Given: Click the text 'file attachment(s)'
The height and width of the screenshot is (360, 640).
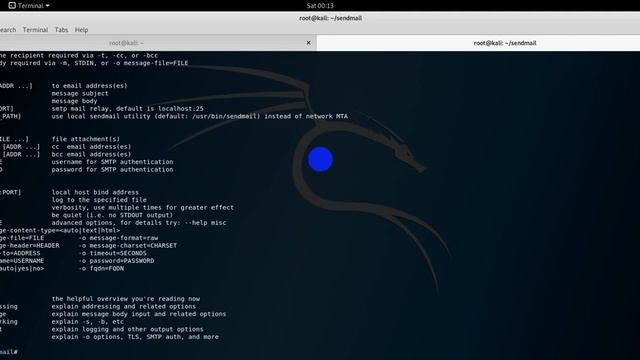Looking at the screenshot, I should tap(86, 139).
